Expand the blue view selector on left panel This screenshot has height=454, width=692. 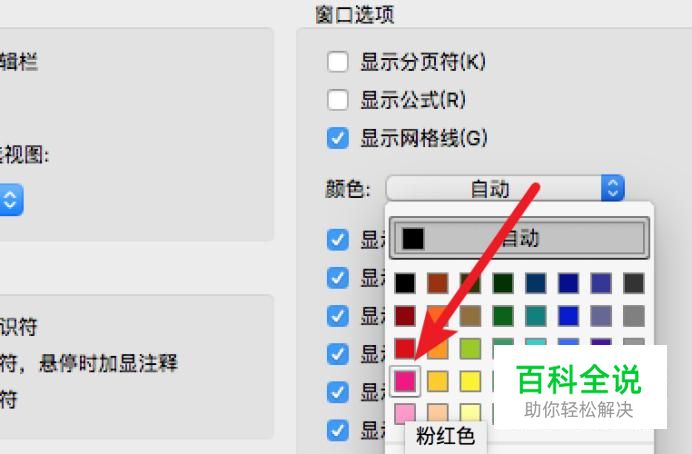(11, 200)
